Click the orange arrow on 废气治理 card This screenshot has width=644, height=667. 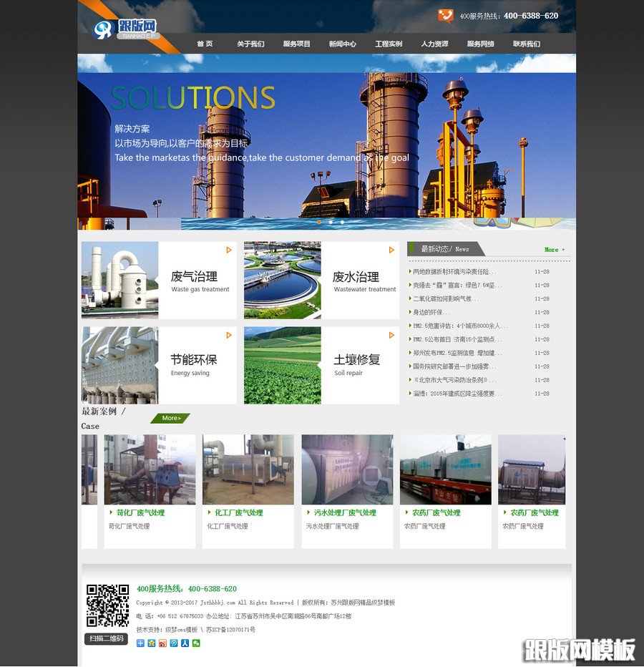coord(229,250)
